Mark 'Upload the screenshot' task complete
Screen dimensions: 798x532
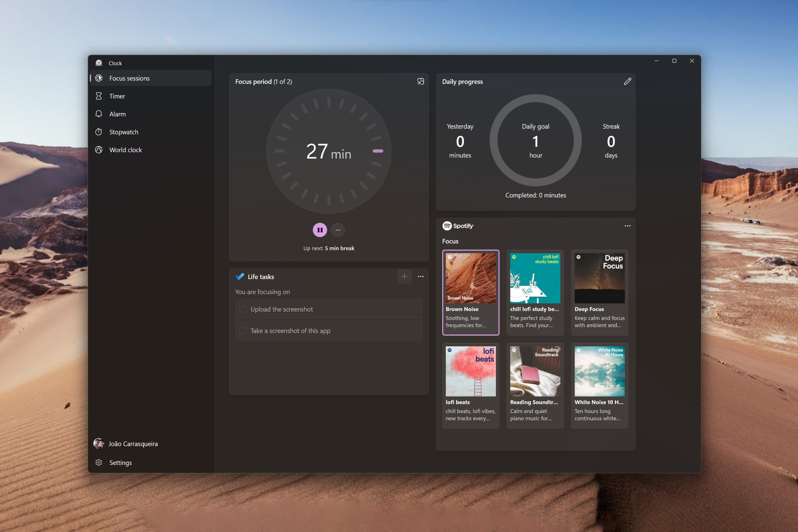click(243, 309)
